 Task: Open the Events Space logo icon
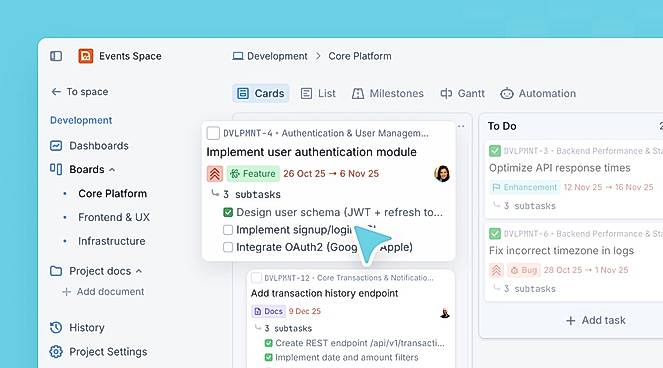tap(85, 56)
